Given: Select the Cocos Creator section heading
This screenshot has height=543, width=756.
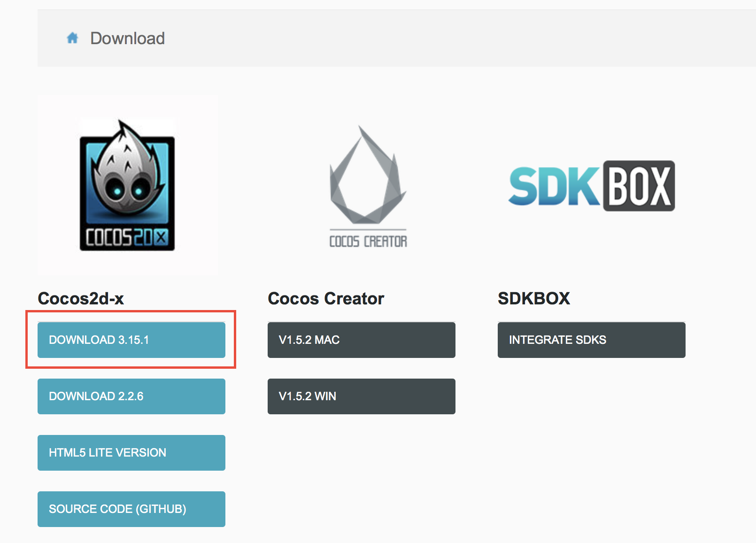Looking at the screenshot, I should coord(326,299).
